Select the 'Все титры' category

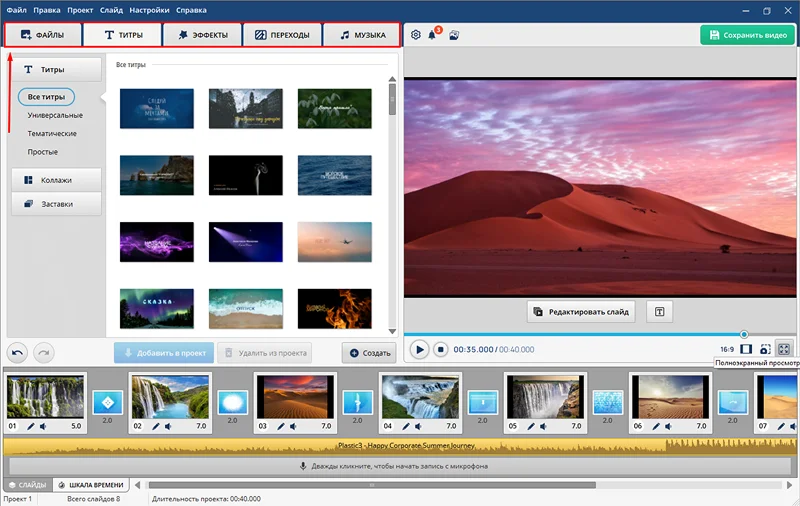coord(47,97)
